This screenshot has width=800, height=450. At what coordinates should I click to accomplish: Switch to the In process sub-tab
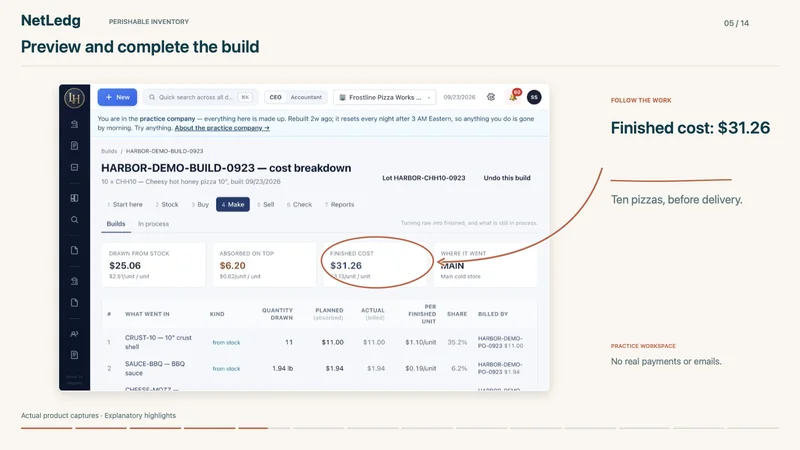click(153, 224)
